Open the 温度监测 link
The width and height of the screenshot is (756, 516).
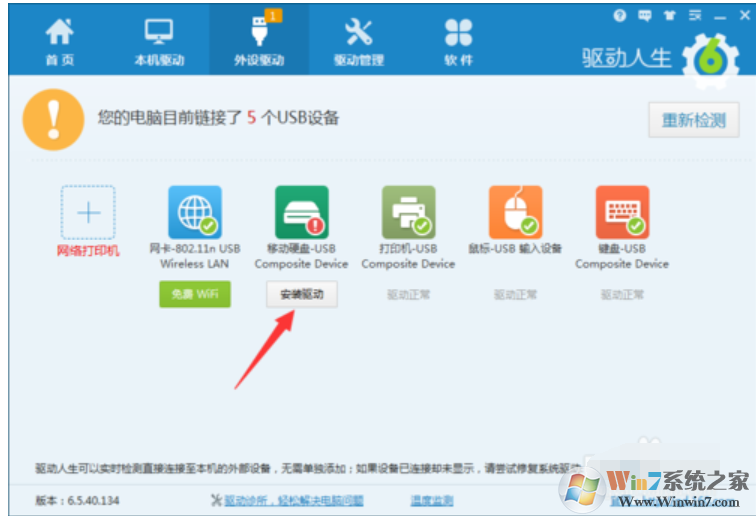[x=432, y=501]
